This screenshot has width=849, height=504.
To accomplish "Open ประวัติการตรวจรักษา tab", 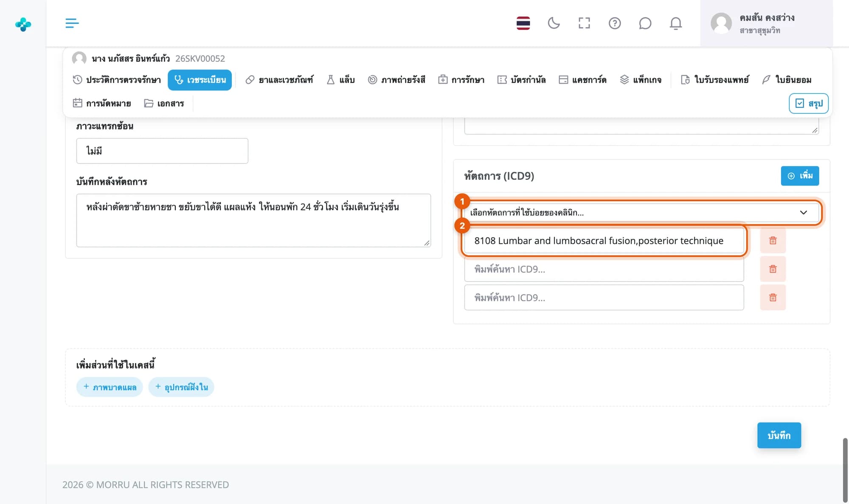I will (117, 80).
